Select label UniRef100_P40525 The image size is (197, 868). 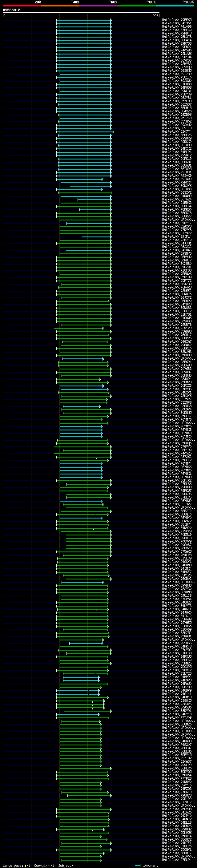(176, 453)
